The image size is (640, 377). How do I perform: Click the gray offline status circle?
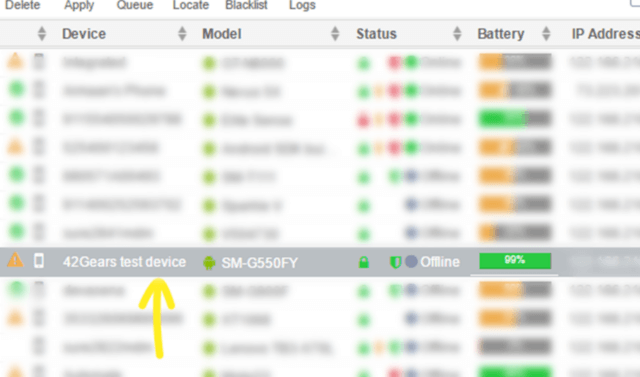pos(411,262)
